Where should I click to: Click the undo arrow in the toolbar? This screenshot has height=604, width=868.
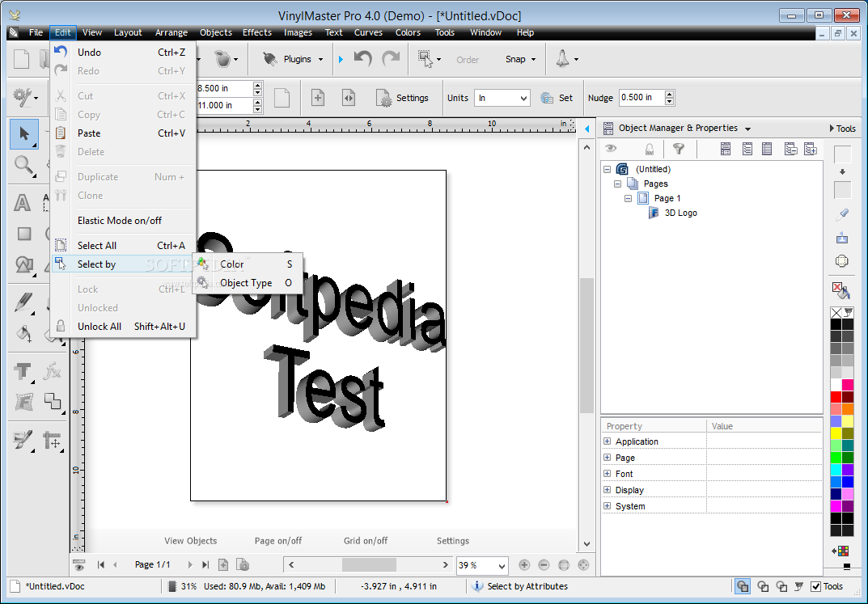pyautogui.click(x=362, y=59)
